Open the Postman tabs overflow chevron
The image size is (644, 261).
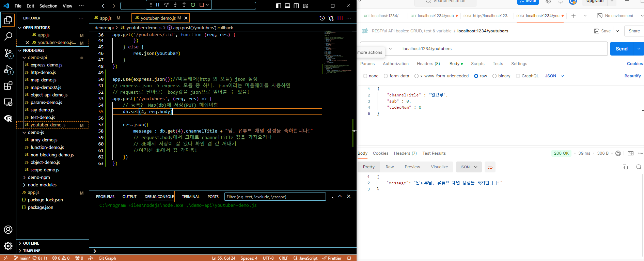[x=585, y=16]
